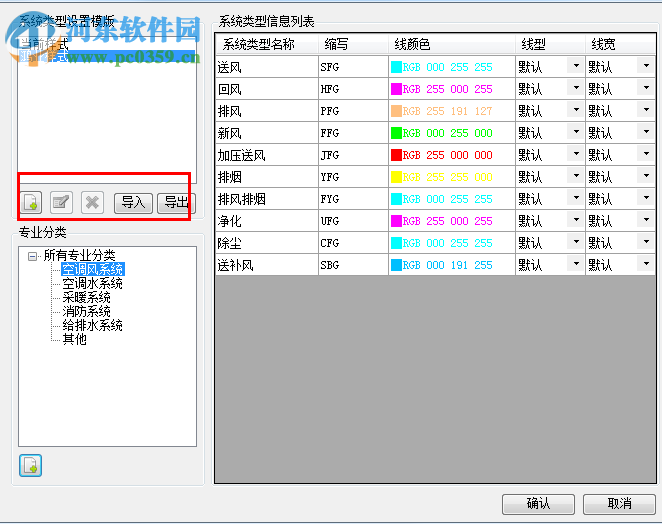The width and height of the screenshot is (662, 524).
Task: Click the 导入 import button
Action: click(x=133, y=203)
